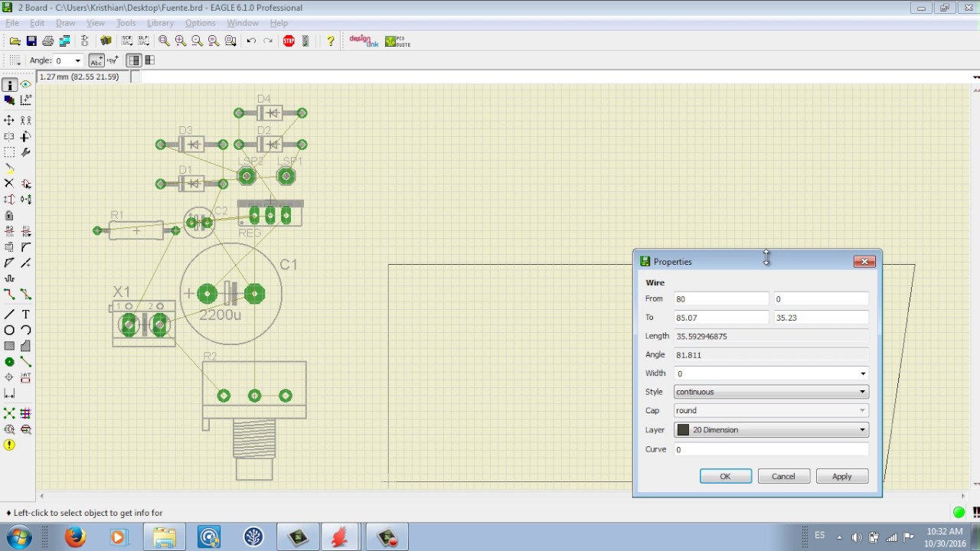
Task: Select the Circle tool
Action: pos(9,331)
